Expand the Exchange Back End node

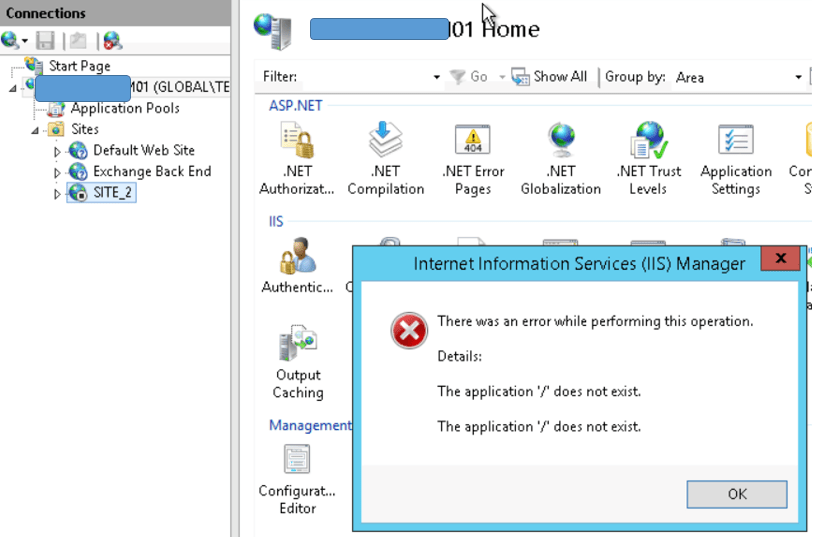point(57,172)
